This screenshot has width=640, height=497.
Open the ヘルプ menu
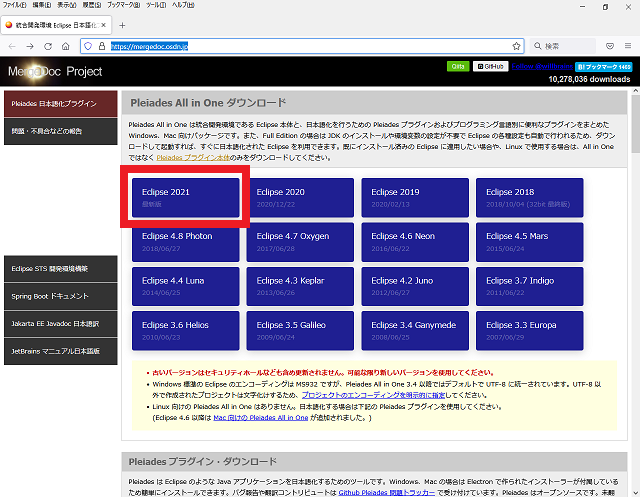183,5
